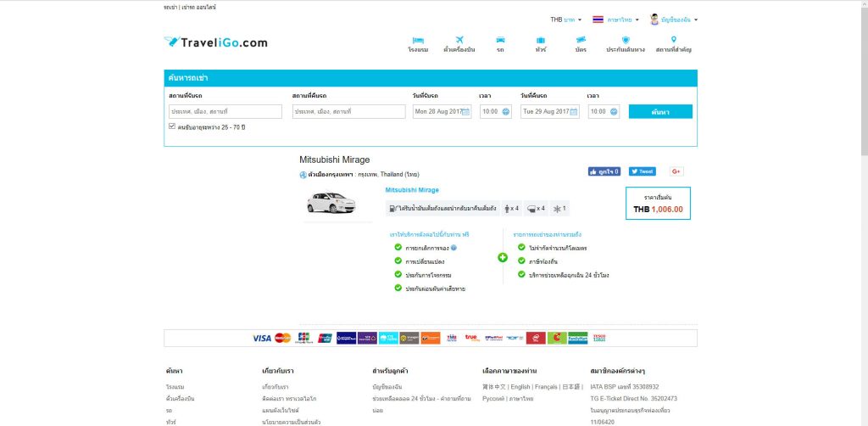Click the pickup location input field
The width and height of the screenshot is (868, 426).
(x=225, y=111)
